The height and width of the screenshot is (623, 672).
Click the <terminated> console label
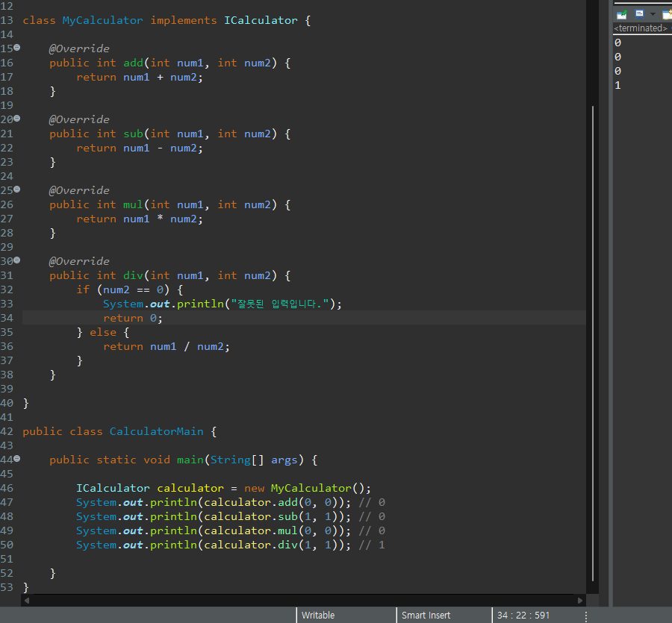coord(641,28)
